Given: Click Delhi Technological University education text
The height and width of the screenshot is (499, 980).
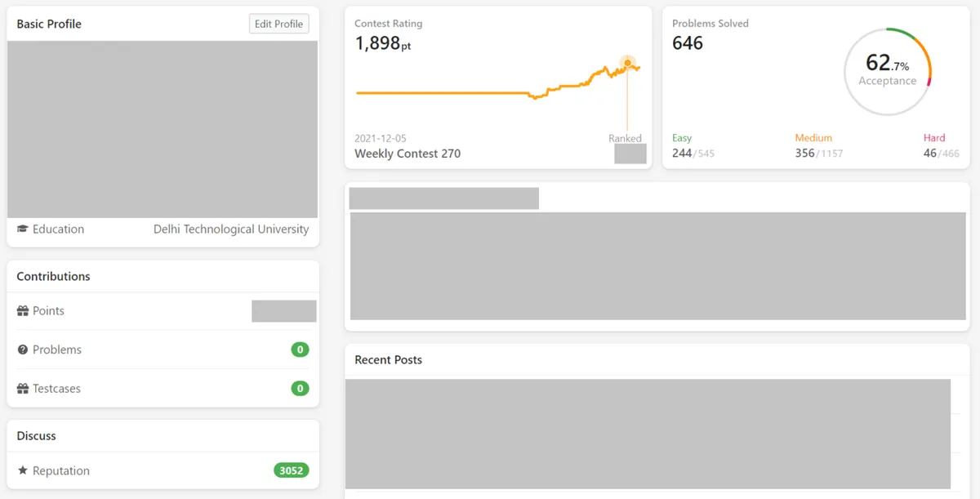Looking at the screenshot, I should coord(231,229).
